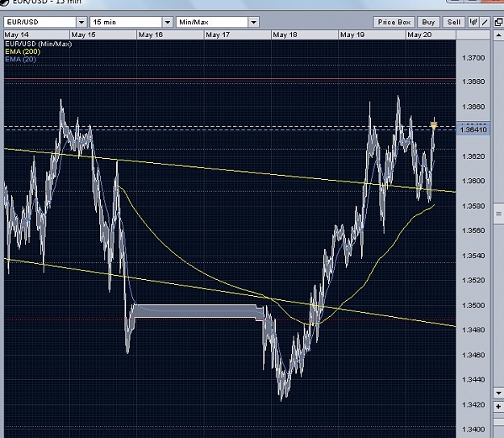Open the Min/Max chart type dropdown arrow

click(x=253, y=23)
